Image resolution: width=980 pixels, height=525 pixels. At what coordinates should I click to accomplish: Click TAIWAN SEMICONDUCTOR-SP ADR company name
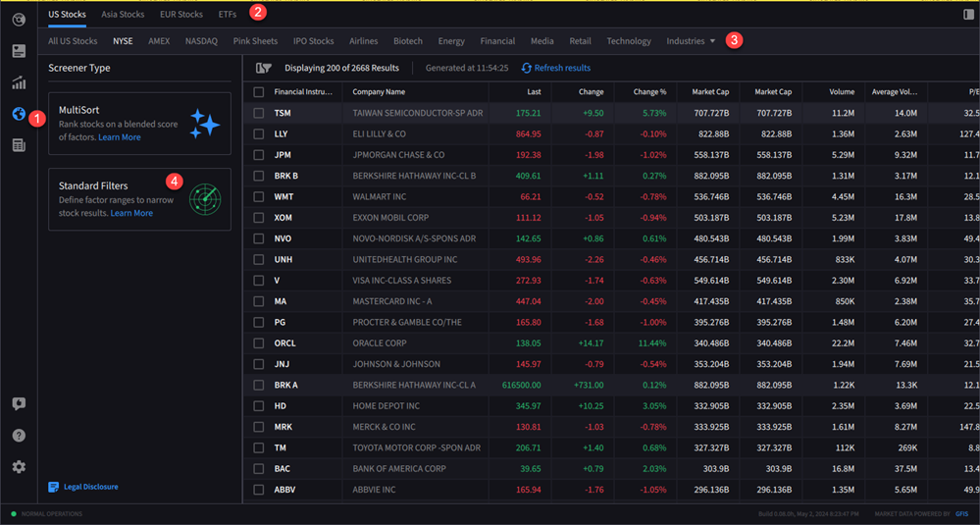pos(418,113)
